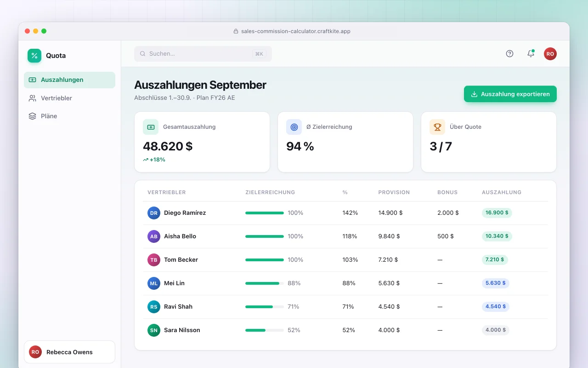The height and width of the screenshot is (368, 588).
Task: Click the 10.340 $ payout badge
Action: 497,236
